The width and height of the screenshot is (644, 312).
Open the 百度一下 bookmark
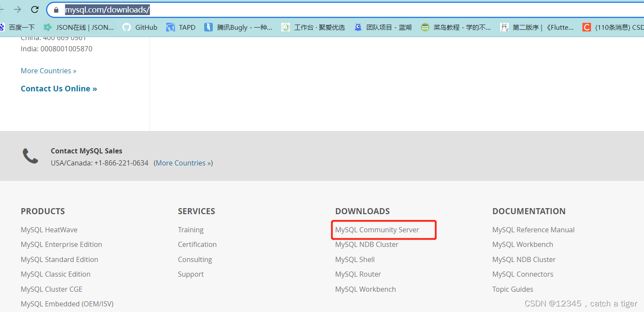click(17, 27)
